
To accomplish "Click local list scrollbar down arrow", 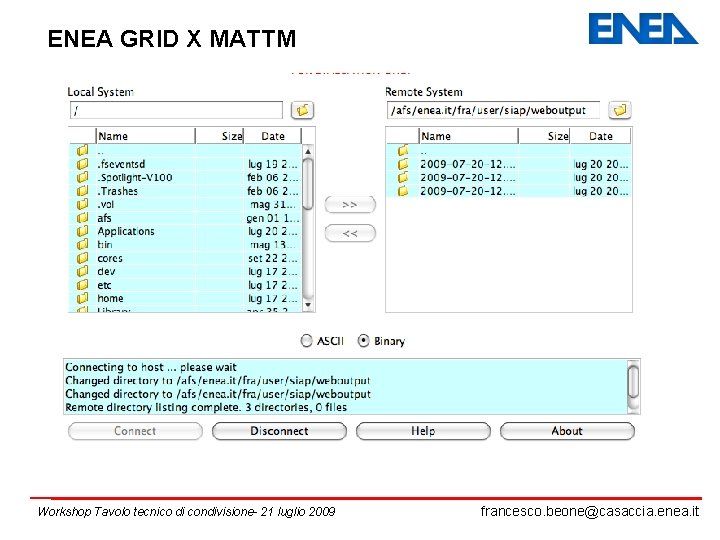I will coord(308,304).
